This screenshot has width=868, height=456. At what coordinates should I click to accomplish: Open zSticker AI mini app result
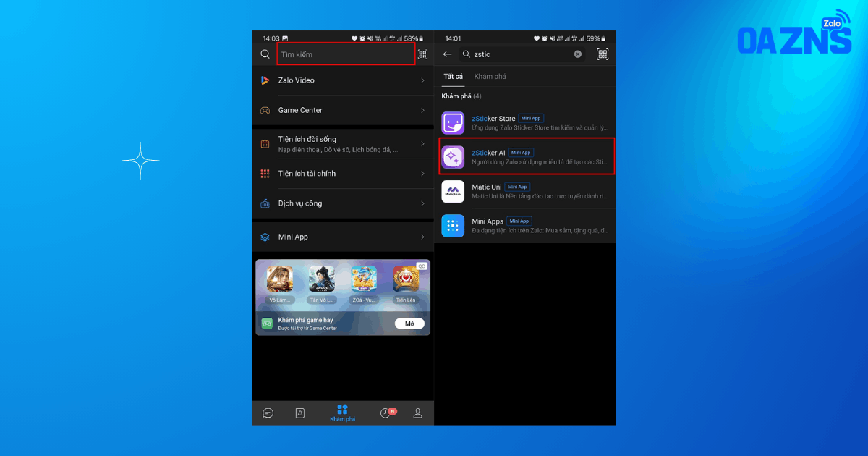527,156
